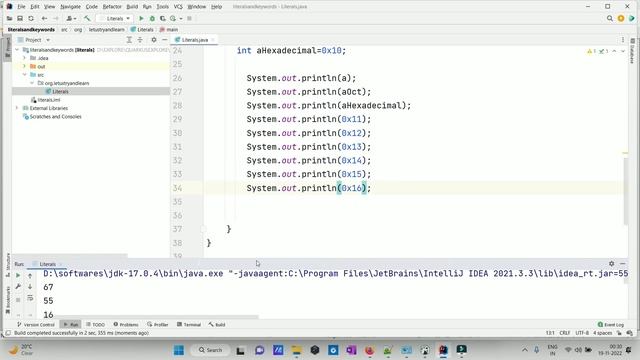640x360 pixels.
Task: Click the Open folder icon in toolbar
Action: (9, 18)
